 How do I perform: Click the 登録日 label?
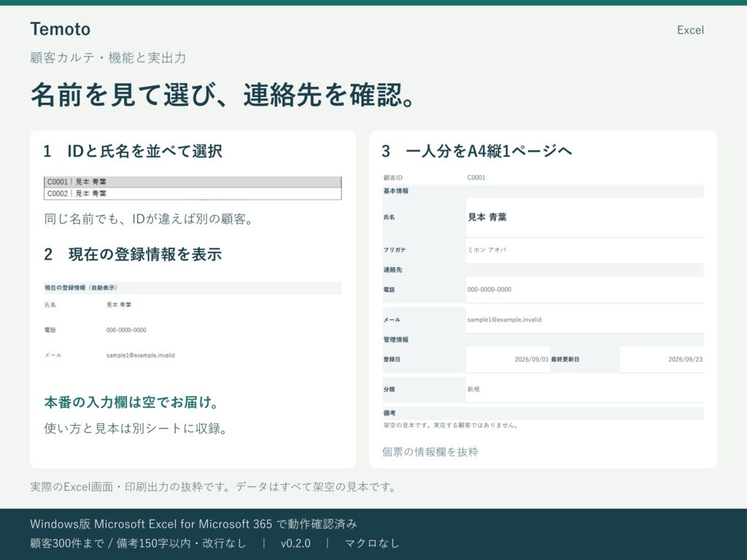[392, 359]
